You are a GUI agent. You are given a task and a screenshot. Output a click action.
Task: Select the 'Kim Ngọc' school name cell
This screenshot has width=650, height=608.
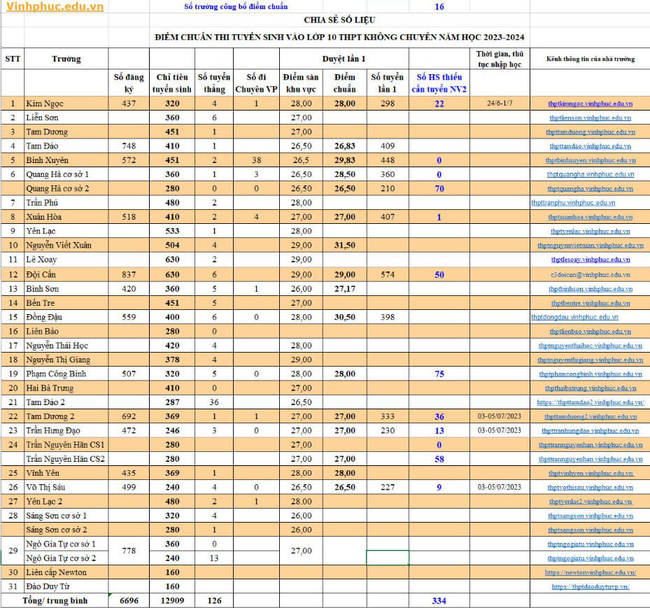tap(66, 104)
